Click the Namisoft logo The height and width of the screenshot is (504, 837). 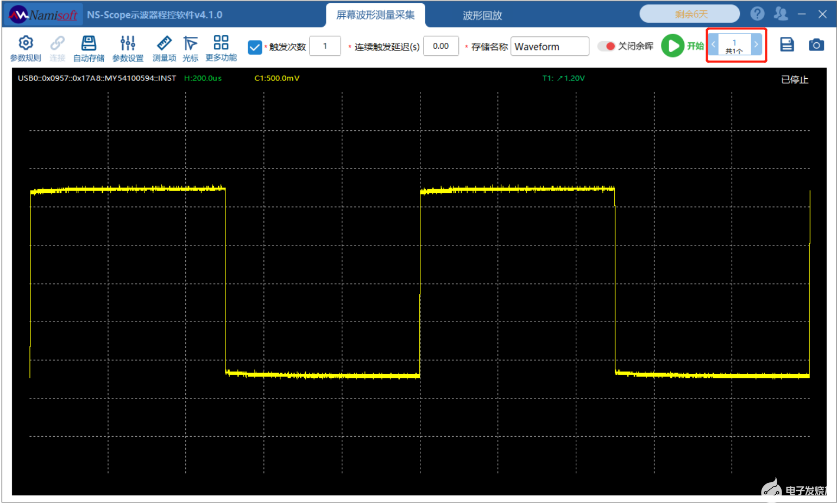[43, 15]
